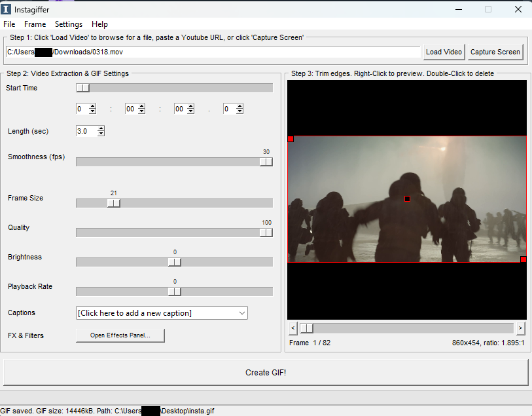This screenshot has height=416, width=532.
Task: Increase the start time seconds spinner
Action: click(x=190, y=106)
